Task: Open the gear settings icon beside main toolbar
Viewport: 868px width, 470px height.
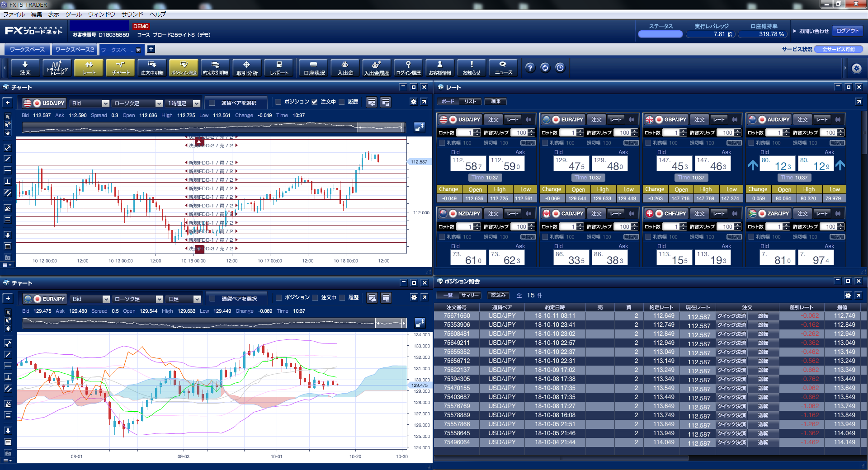Action: tap(856, 68)
